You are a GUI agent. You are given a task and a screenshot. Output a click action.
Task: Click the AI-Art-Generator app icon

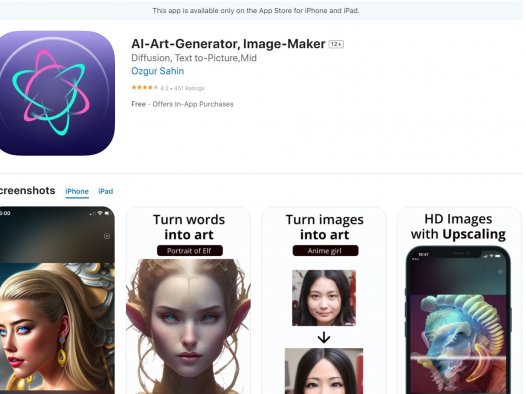tap(56, 93)
